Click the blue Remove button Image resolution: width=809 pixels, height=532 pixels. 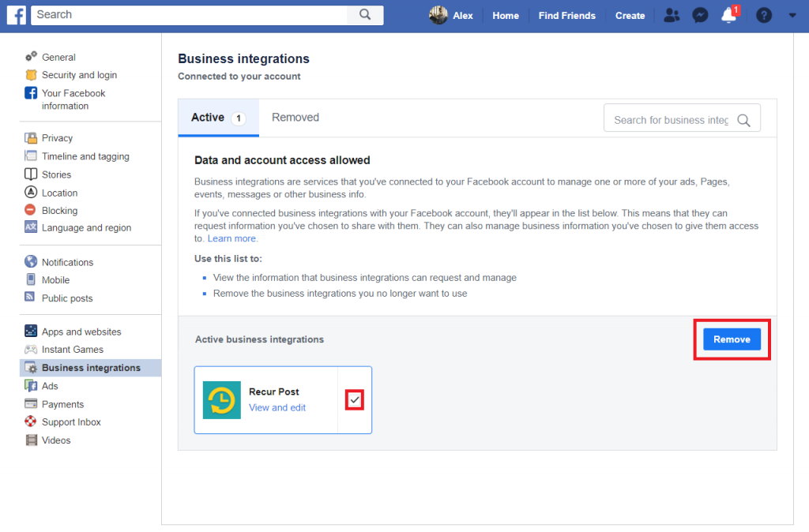pos(732,339)
